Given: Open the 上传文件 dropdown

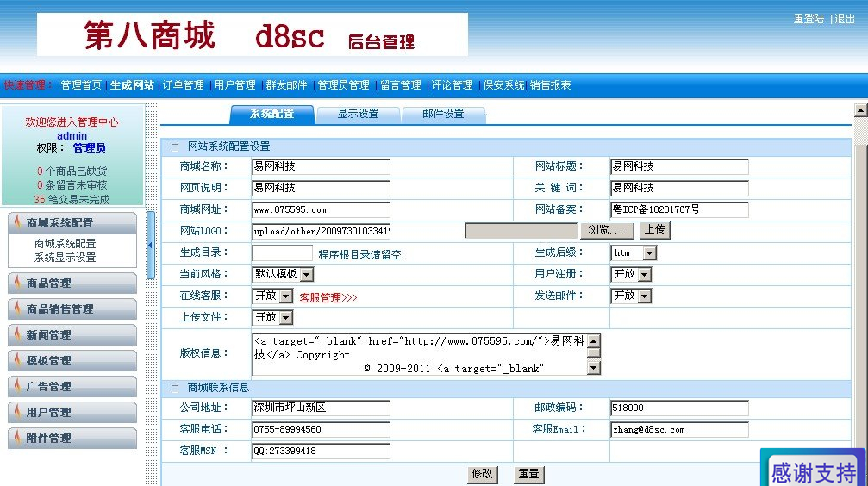Looking at the screenshot, I should [272, 317].
